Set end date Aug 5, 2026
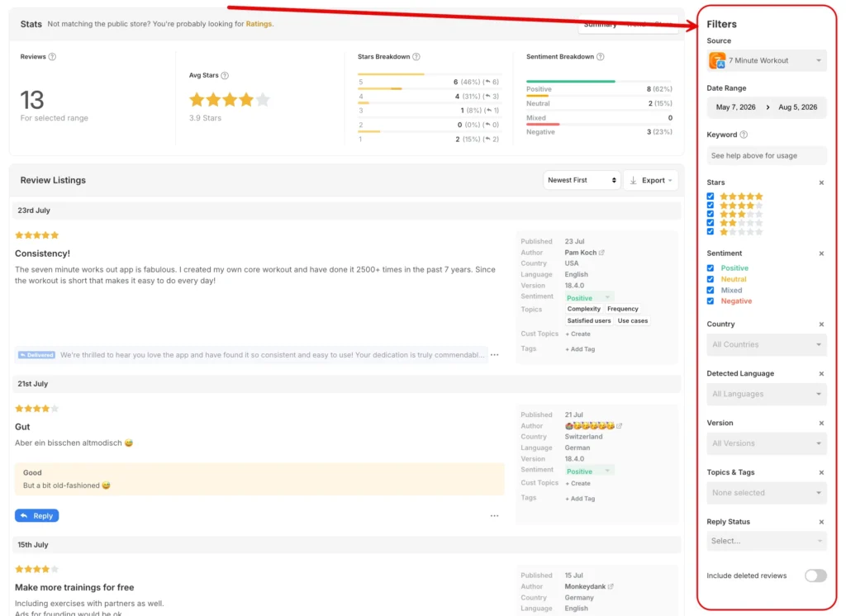Viewport: 846px width, 616px height. pos(797,107)
